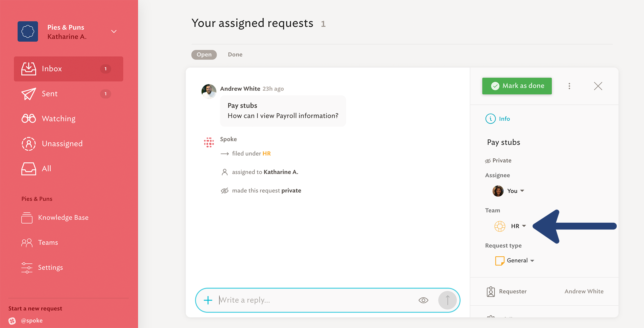Toggle the Private label in info panel
The height and width of the screenshot is (328, 644).
pos(498,160)
